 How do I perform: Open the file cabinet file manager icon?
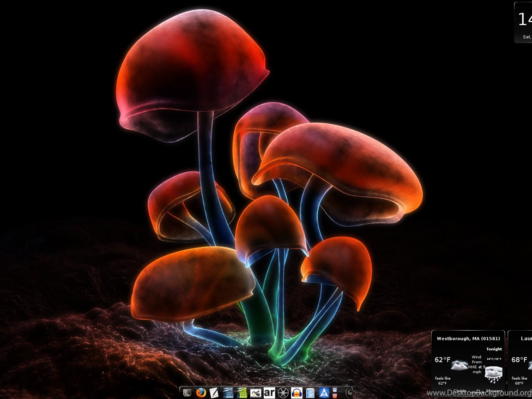[310, 393]
